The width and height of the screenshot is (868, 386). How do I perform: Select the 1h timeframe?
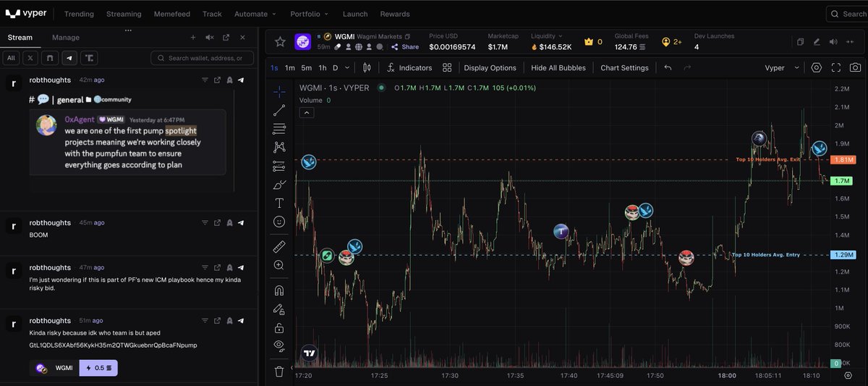click(x=323, y=67)
